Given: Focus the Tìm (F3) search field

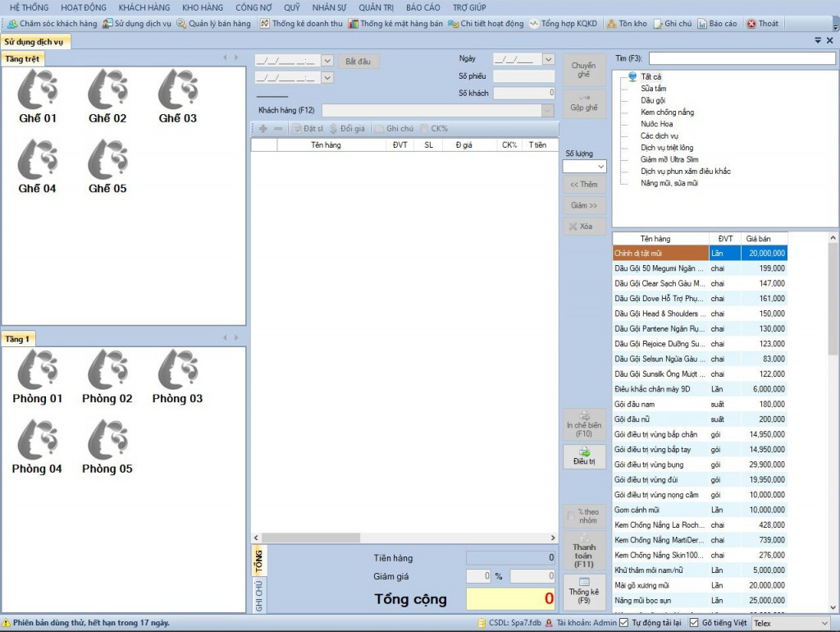Looking at the screenshot, I should click(x=742, y=58).
